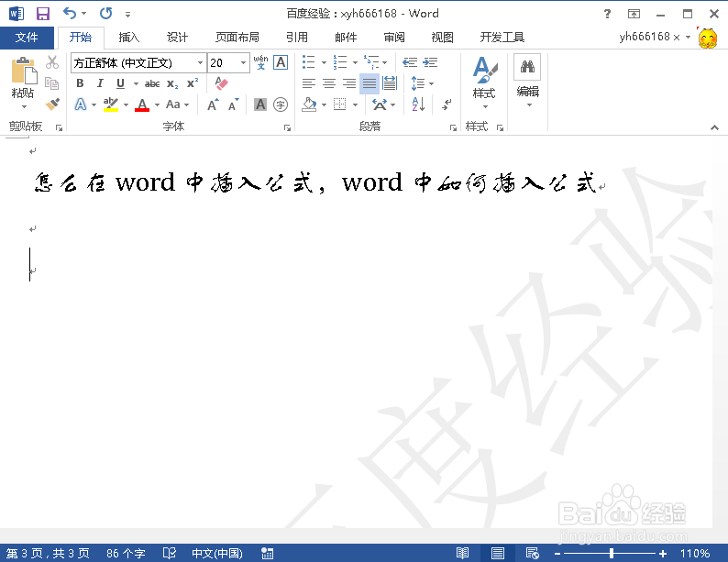Apply yellow text highlight color
Screen dimensions: 728x562
[x=111, y=105]
